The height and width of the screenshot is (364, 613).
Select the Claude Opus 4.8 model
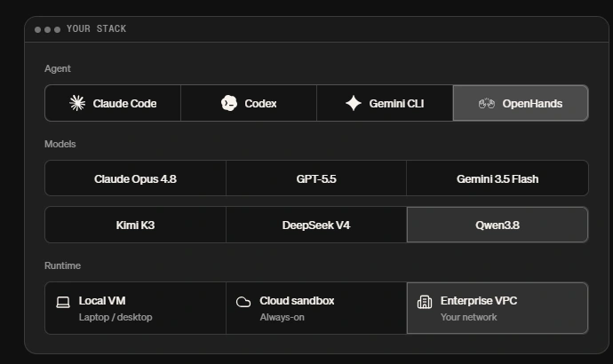coord(135,178)
